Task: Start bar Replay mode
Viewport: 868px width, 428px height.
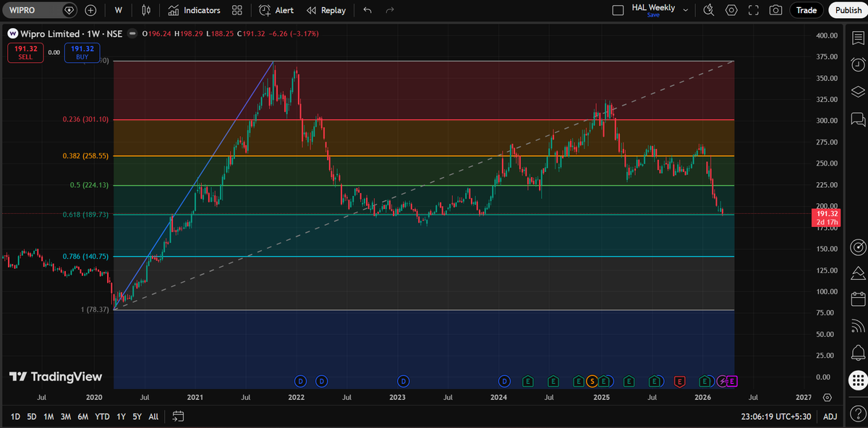Action: (326, 10)
